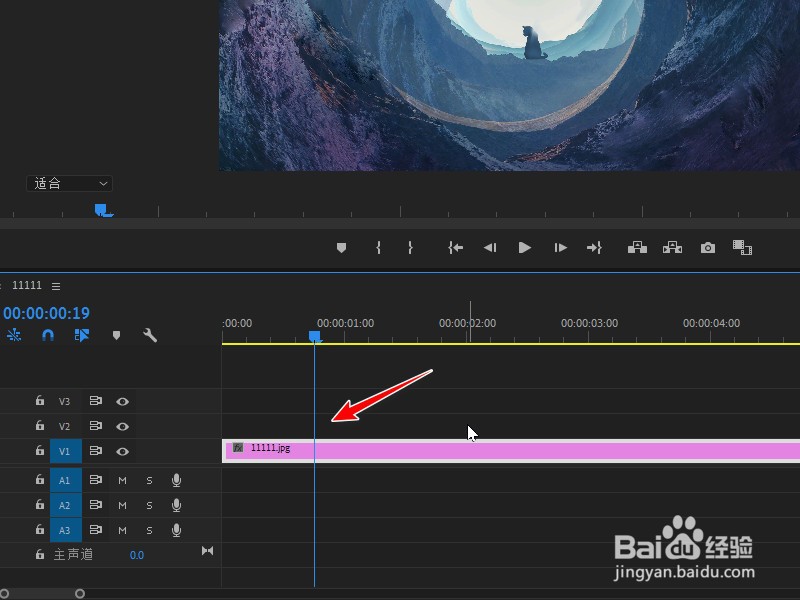Open the 适合 zoom level dropdown
Screen dimensions: 800x600
coord(69,183)
